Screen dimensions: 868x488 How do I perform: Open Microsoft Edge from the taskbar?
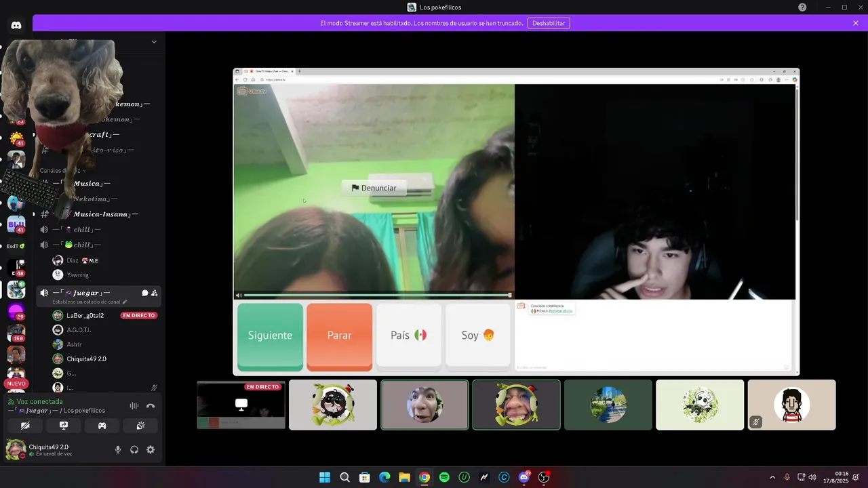coord(384,477)
